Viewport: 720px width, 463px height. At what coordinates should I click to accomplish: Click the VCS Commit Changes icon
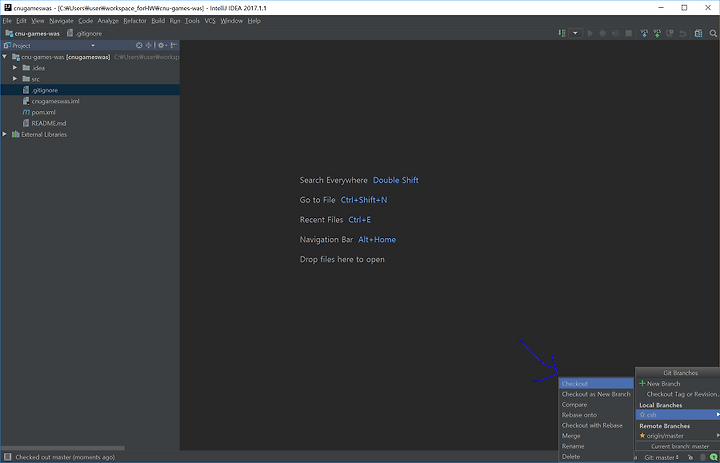pos(657,33)
